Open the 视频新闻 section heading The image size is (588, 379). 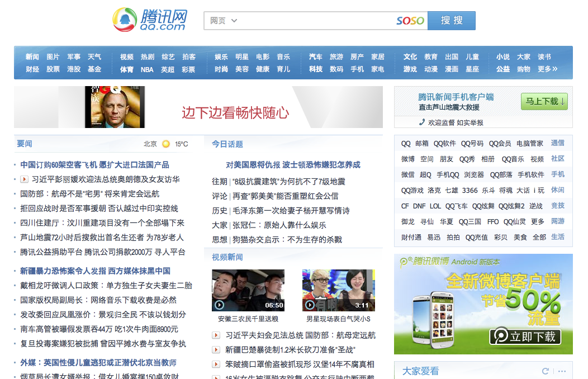(x=227, y=257)
